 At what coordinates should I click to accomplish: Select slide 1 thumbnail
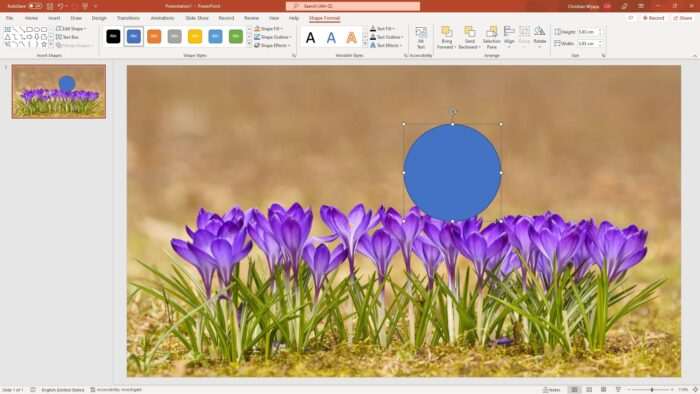point(59,91)
